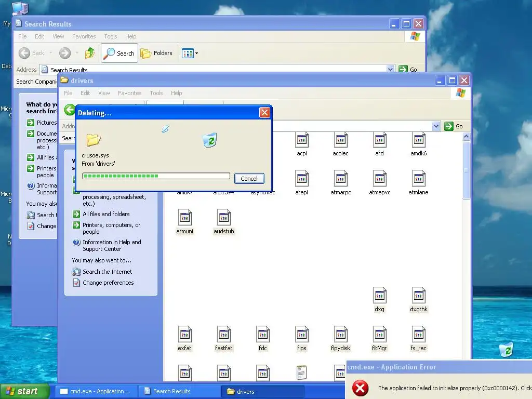Switch to Search Results taskbar button
This screenshot has height=399, width=532.
click(x=179, y=391)
